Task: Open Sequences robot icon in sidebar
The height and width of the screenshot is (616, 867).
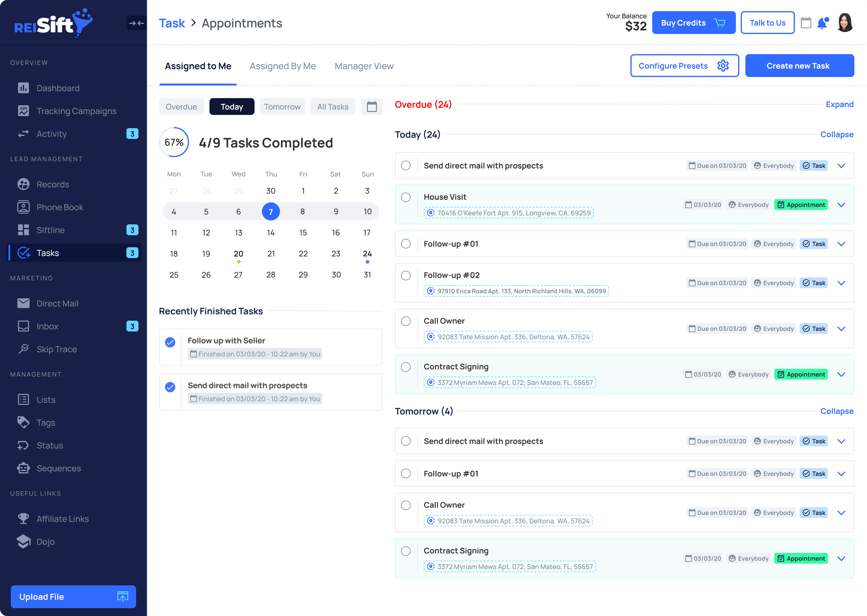Action: tap(23, 468)
